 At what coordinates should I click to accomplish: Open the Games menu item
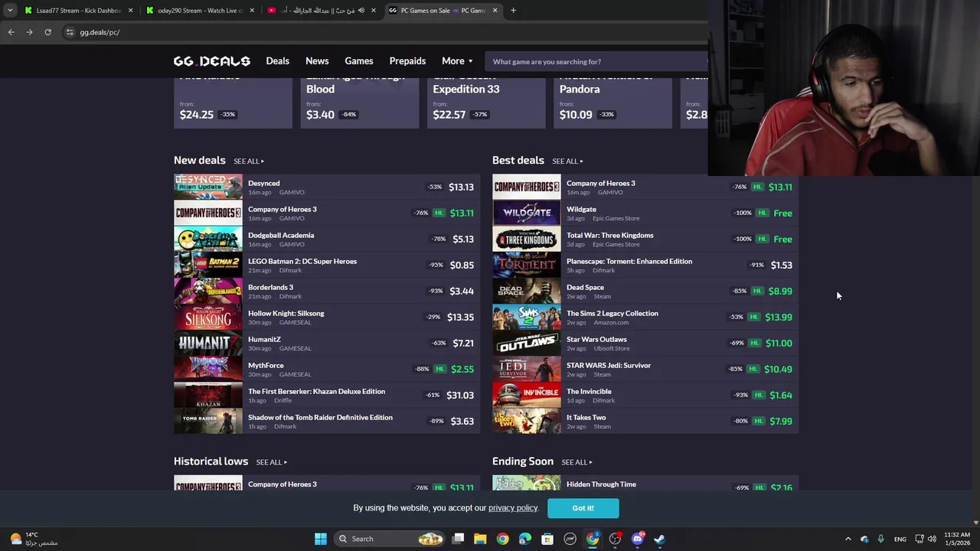point(359,61)
